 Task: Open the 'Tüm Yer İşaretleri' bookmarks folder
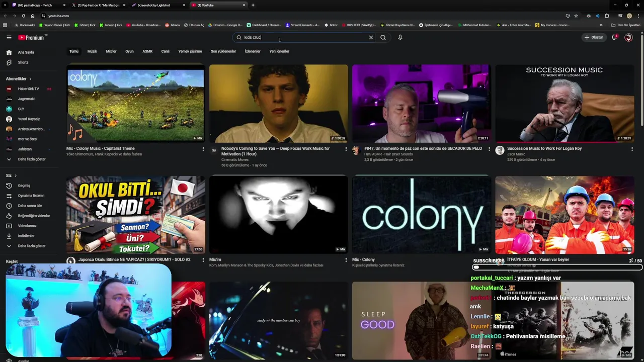pyautogui.click(x=625, y=25)
